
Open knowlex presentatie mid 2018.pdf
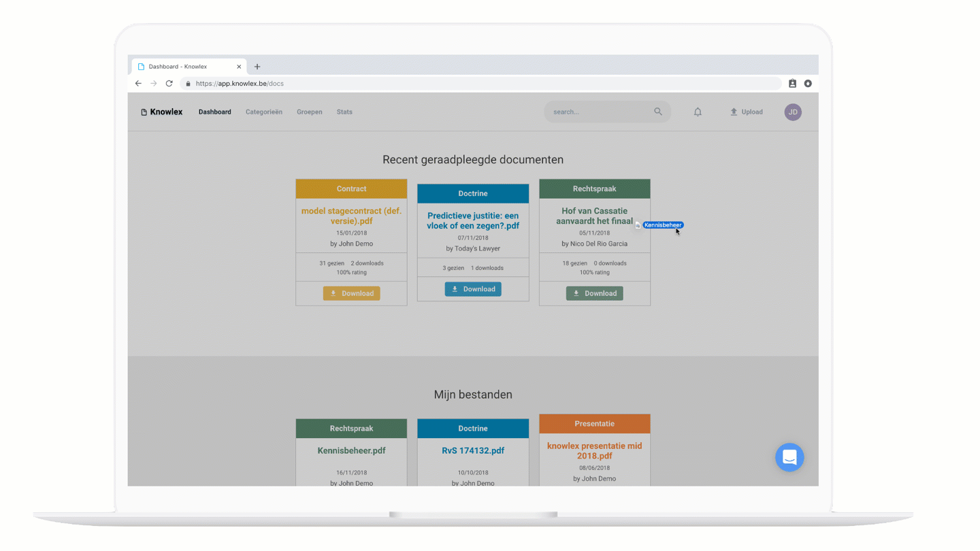pyautogui.click(x=595, y=451)
